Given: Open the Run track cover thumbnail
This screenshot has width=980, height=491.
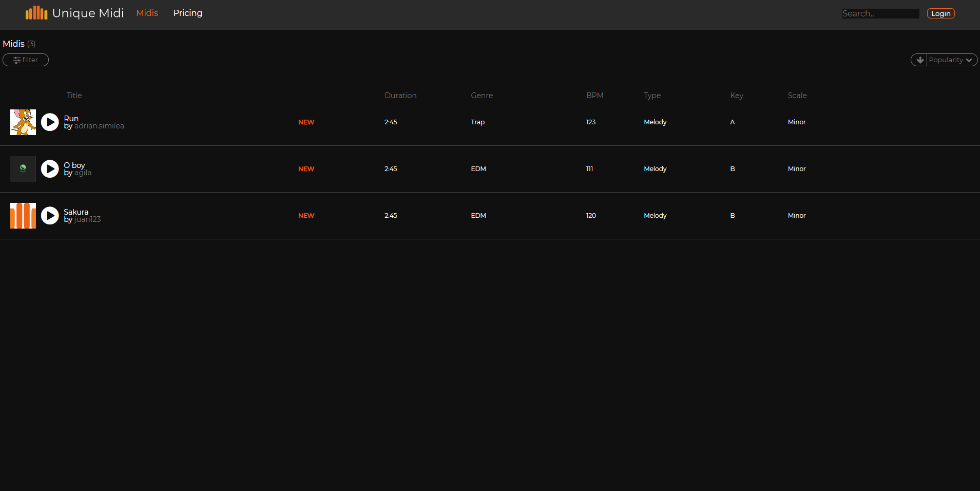Looking at the screenshot, I should (x=23, y=122).
